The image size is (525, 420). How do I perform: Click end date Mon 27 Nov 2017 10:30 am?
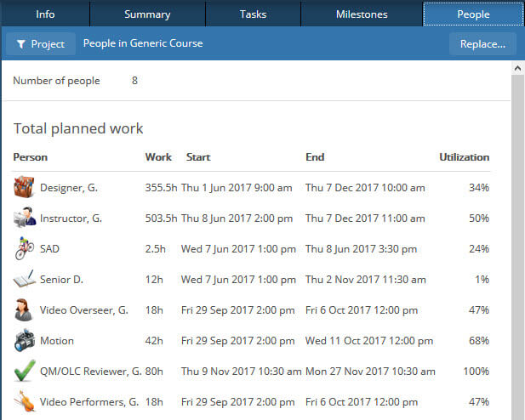coord(370,372)
